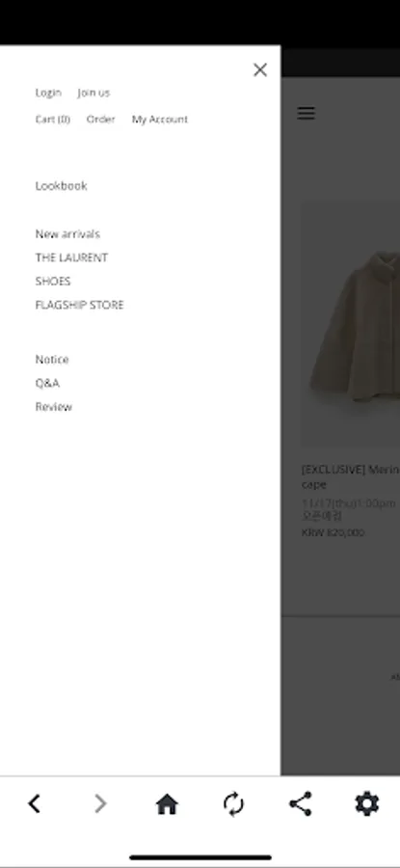Reload the page with refresh icon
This screenshot has width=400, height=868.
(233, 803)
